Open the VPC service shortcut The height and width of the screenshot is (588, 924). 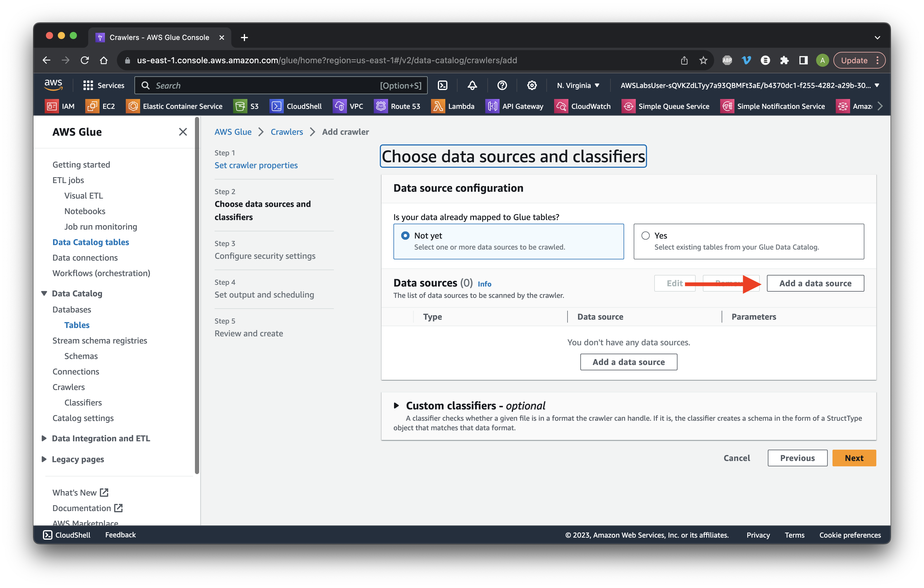[x=348, y=106]
